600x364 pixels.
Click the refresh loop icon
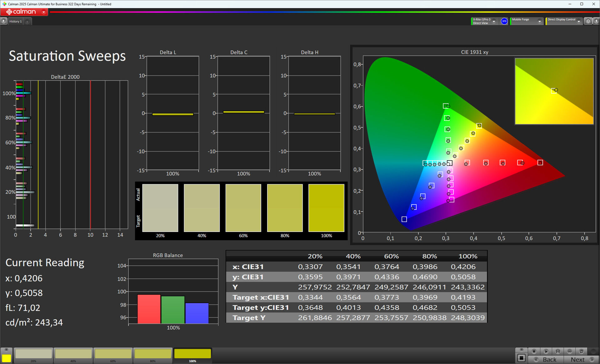tap(581, 351)
